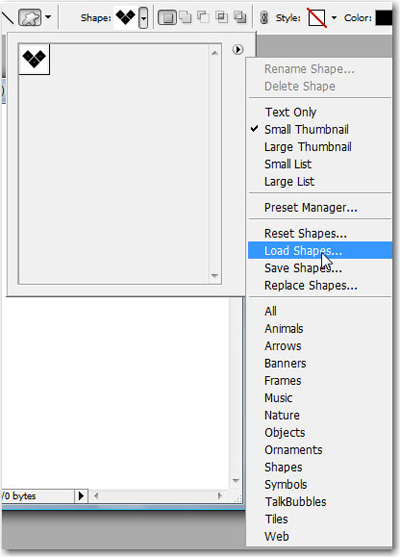Choose Create new shape layer mode
The height and width of the screenshot is (557, 400).
pyautogui.click(x=167, y=17)
